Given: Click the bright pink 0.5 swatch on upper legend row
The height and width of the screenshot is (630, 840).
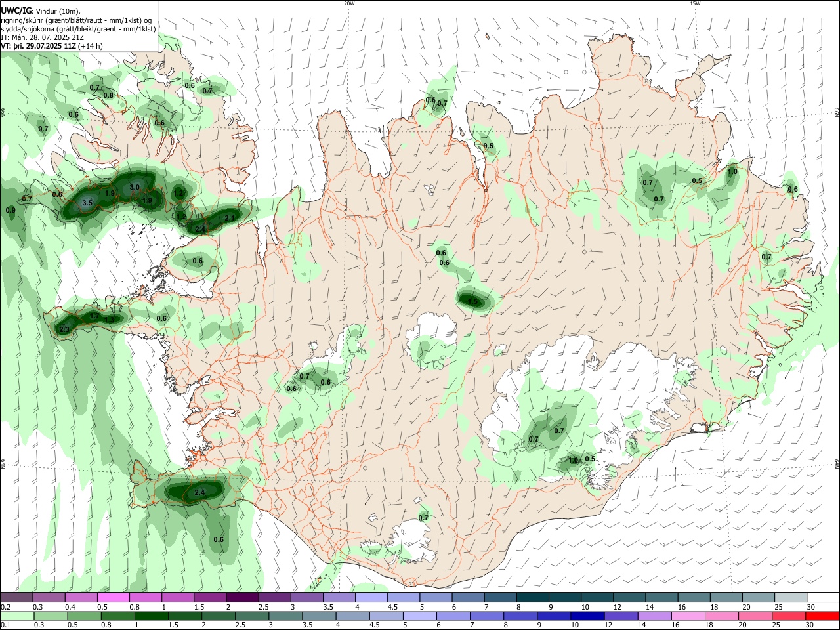Looking at the screenshot, I should tap(114, 598).
